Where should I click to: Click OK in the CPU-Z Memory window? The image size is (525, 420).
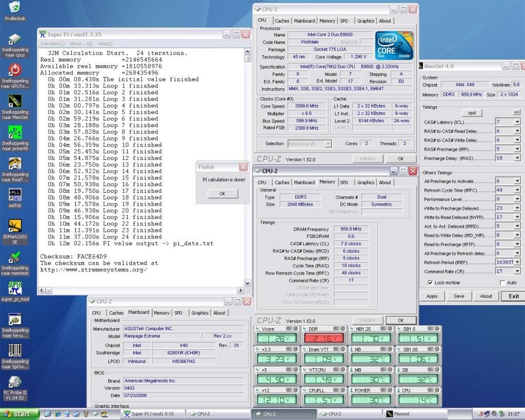click(x=401, y=320)
